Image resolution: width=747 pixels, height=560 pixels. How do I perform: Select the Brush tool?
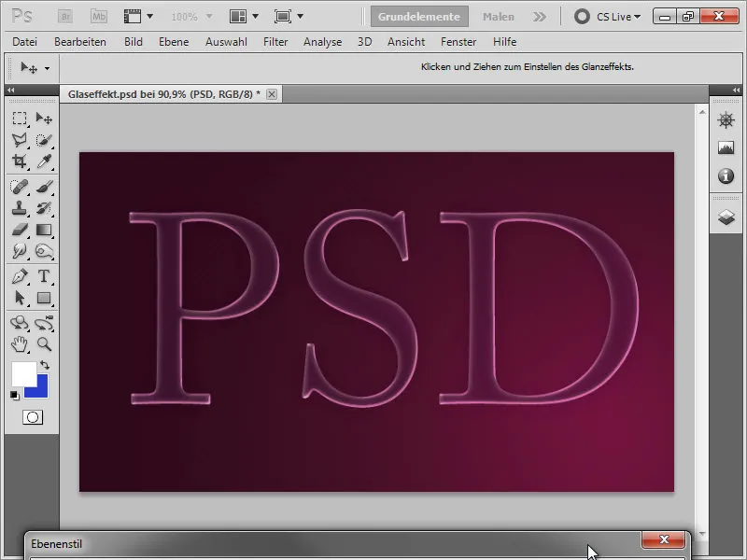pyautogui.click(x=44, y=187)
